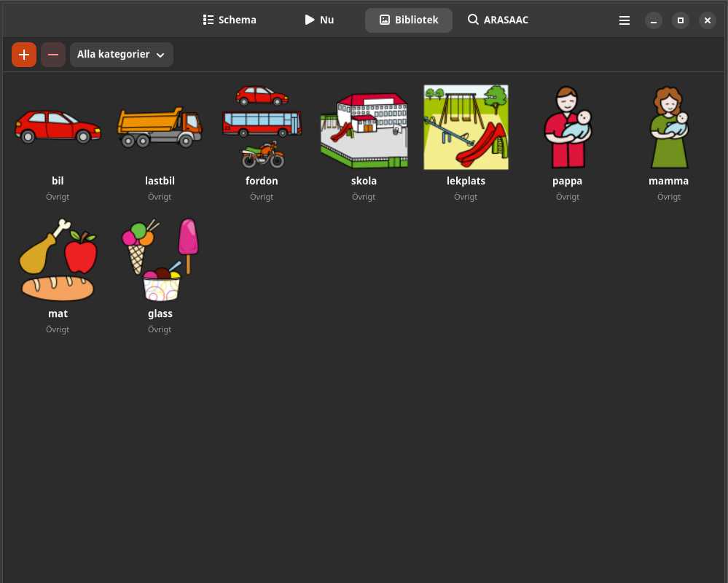Open the Alla kategorier dropdown
Screen dimensions: 728x583
coord(121,55)
